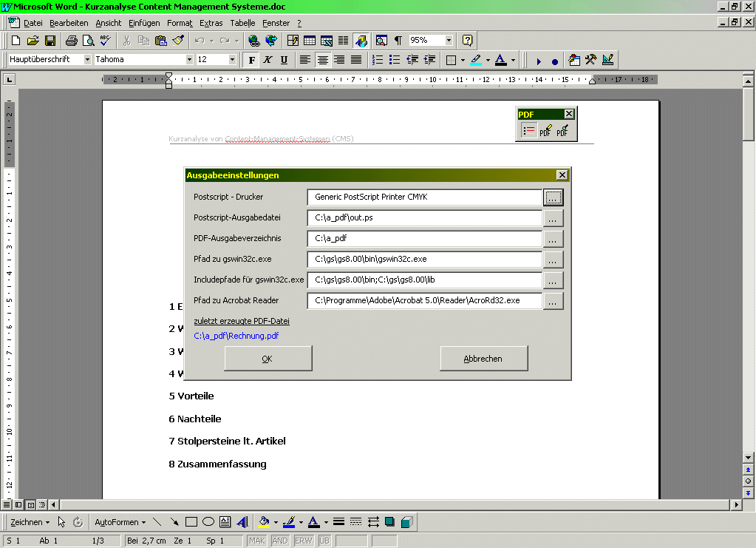
Task: Toggle the Drawing toolbar button
Action: point(361,41)
